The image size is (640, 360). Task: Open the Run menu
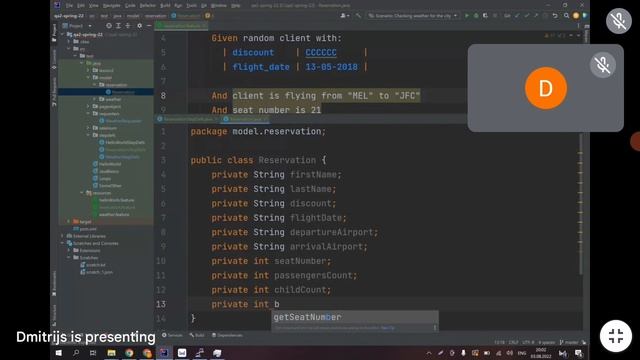click(x=178, y=5)
